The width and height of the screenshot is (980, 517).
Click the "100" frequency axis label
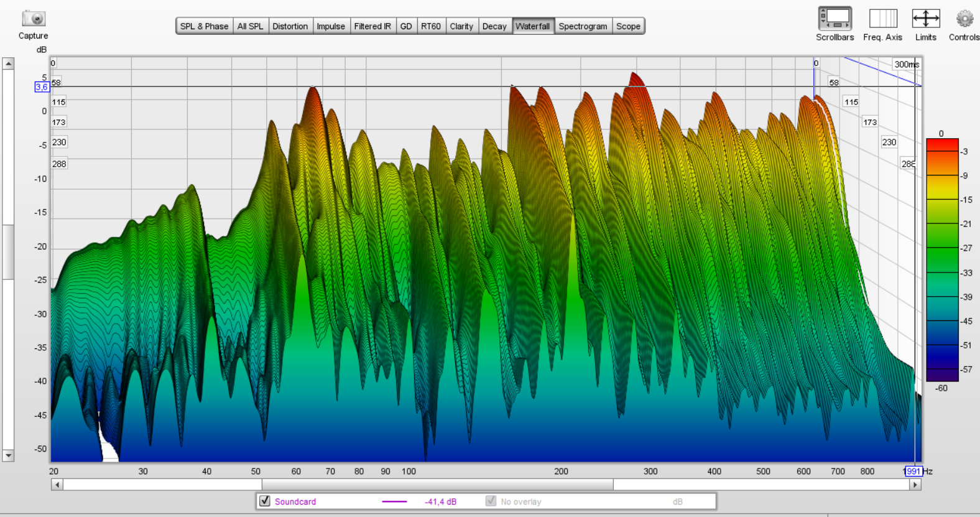(409, 471)
